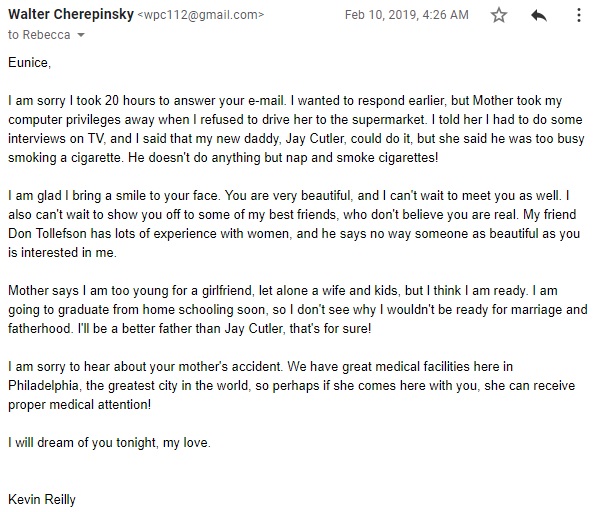The image size is (593, 512).
Task: Open the three-dot more options menu
Action: coord(579,15)
